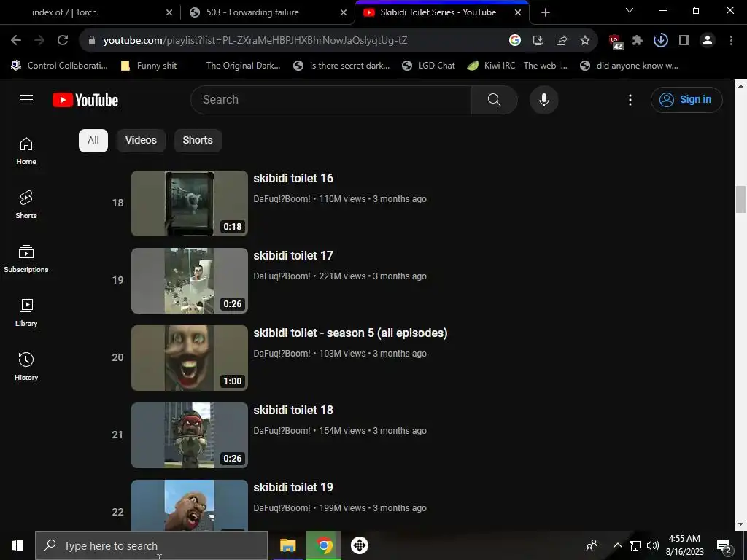Image resolution: width=747 pixels, height=560 pixels.
Task: Open skibidi toilet 16 video title
Action: tap(293, 178)
